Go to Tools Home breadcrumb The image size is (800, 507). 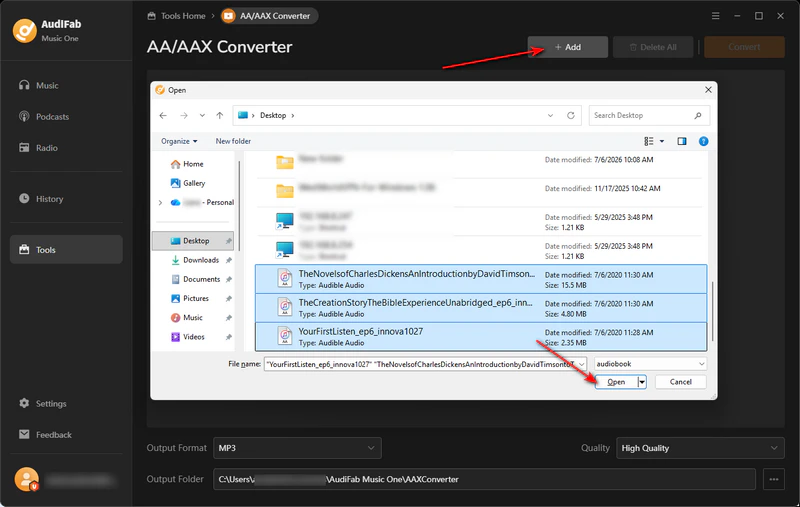coord(177,16)
